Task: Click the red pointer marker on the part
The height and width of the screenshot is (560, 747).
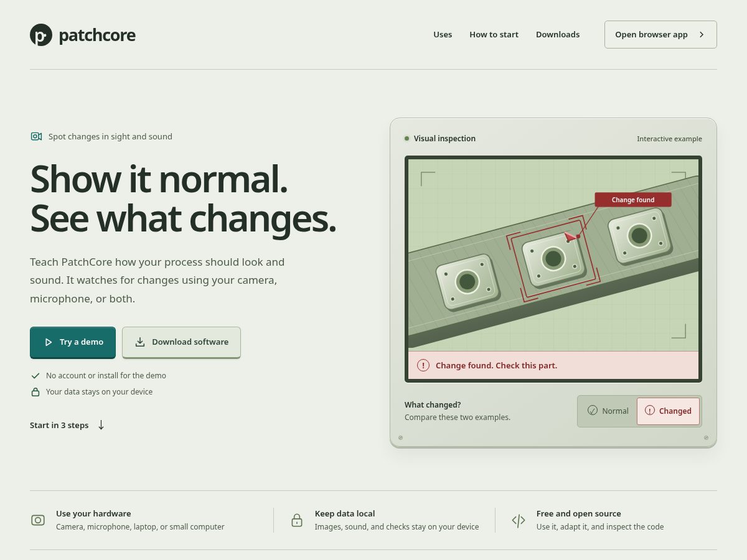Action: (571, 236)
